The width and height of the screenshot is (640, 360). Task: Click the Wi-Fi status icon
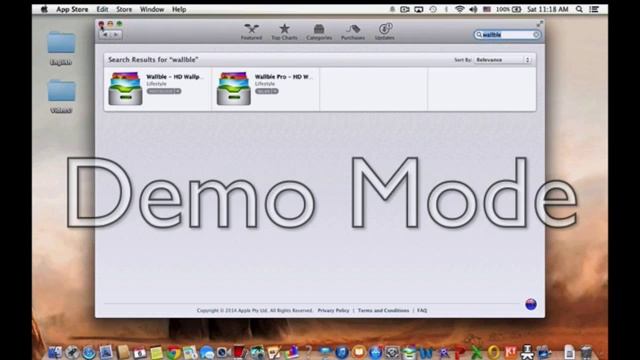[x=460, y=9]
